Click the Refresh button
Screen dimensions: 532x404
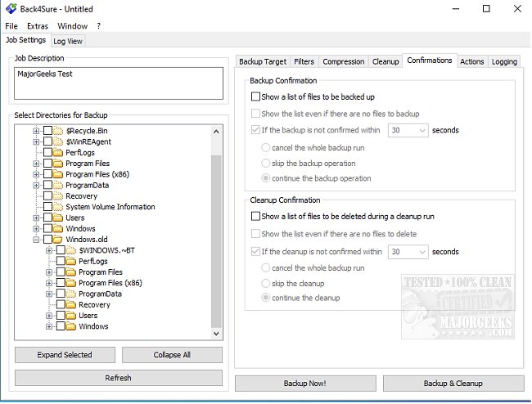119,378
